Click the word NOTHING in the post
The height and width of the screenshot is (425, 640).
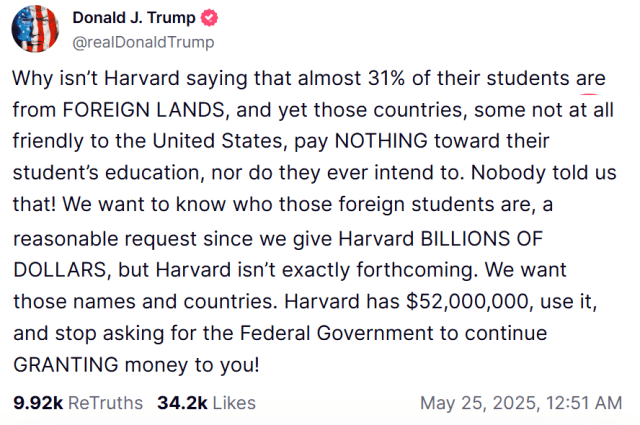click(x=381, y=141)
